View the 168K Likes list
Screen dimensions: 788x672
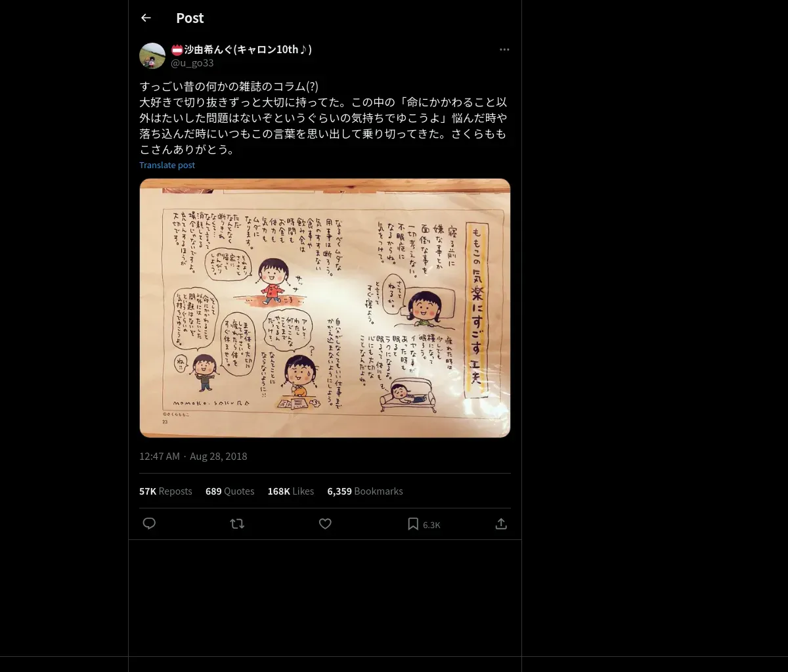point(291,491)
